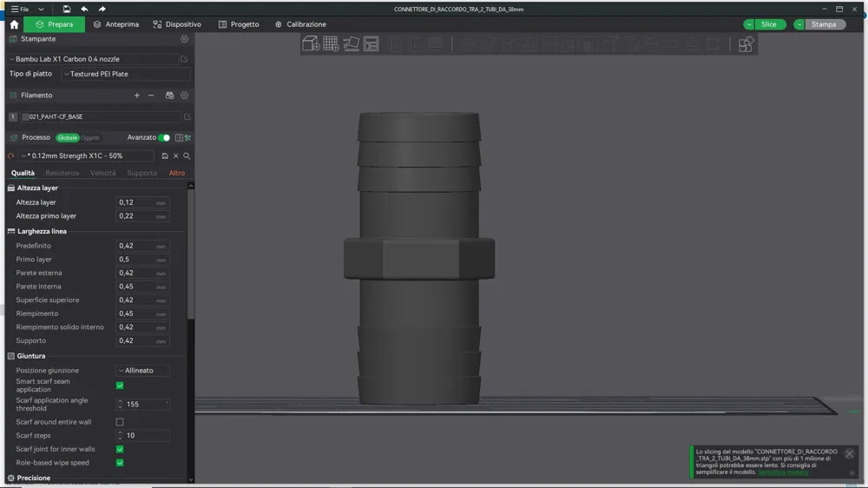The height and width of the screenshot is (488, 868).
Task: Click the Add plate grid icon
Action: 331,43
